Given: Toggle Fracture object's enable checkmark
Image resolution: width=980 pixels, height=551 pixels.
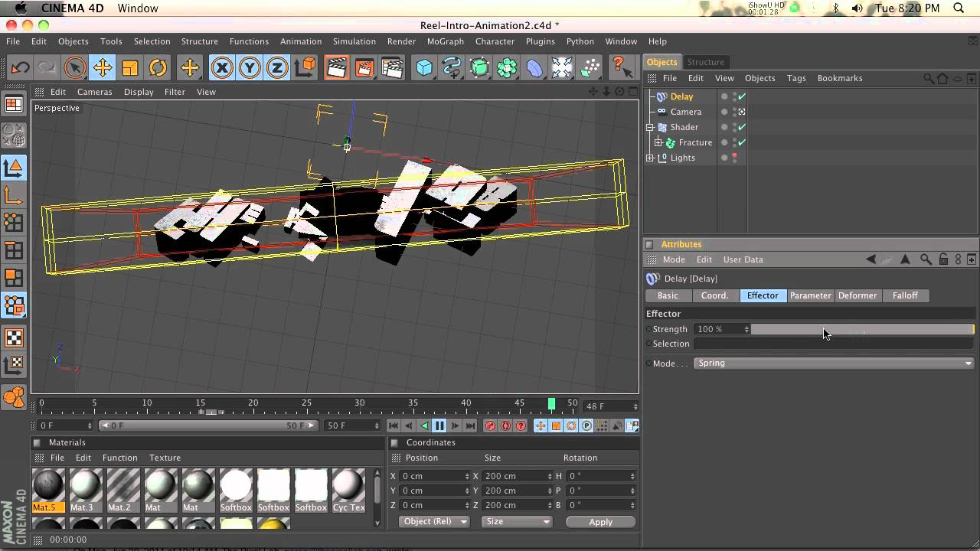Looking at the screenshot, I should (x=742, y=142).
